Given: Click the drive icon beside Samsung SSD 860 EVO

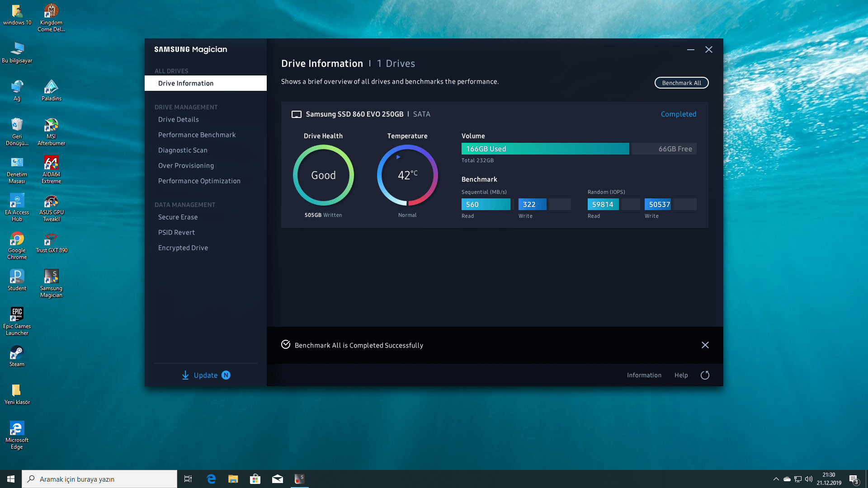Looking at the screenshot, I should coord(297,114).
